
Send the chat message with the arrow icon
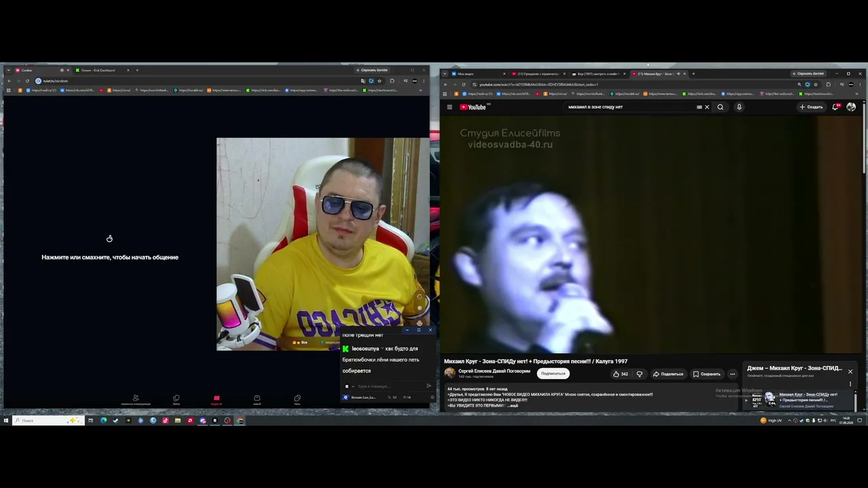429,386
